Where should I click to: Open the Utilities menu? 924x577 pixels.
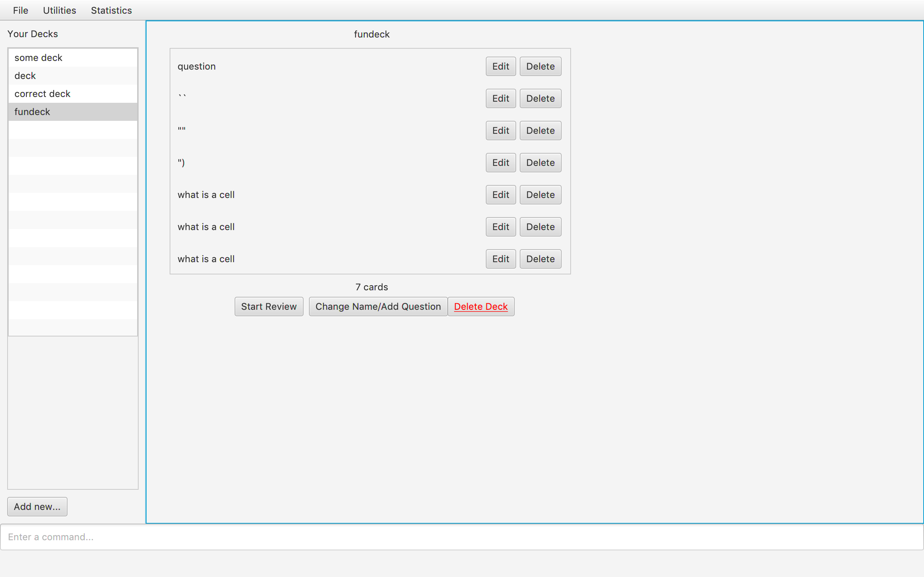(x=59, y=10)
